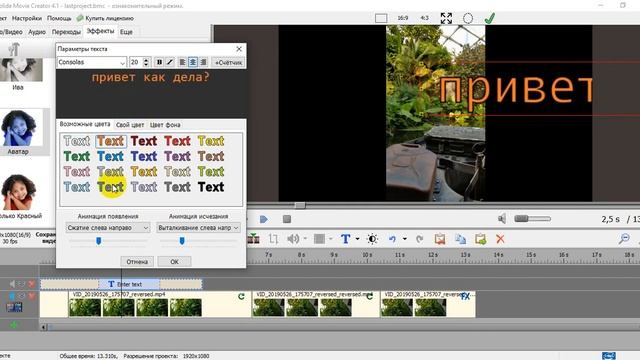Click the Отмена button
This screenshot has width=640, height=360.
coord(137,262)
